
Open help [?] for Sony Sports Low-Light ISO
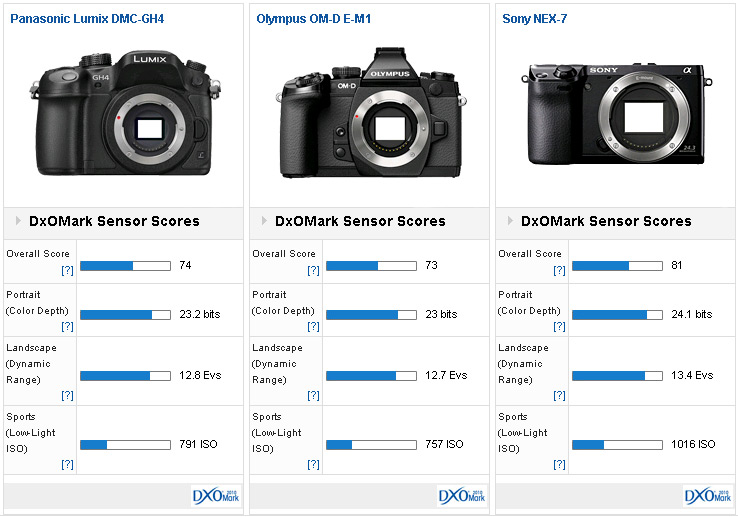559,464
